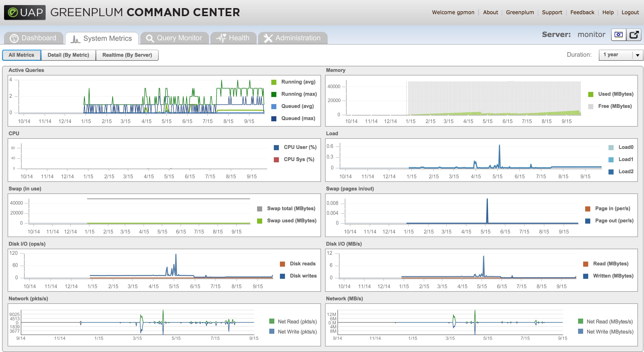The height and width of the screenshot is (352, 644).
Task: Click the Net Write (MBytes/s) legend swatch
Action: tap(581, 331)
